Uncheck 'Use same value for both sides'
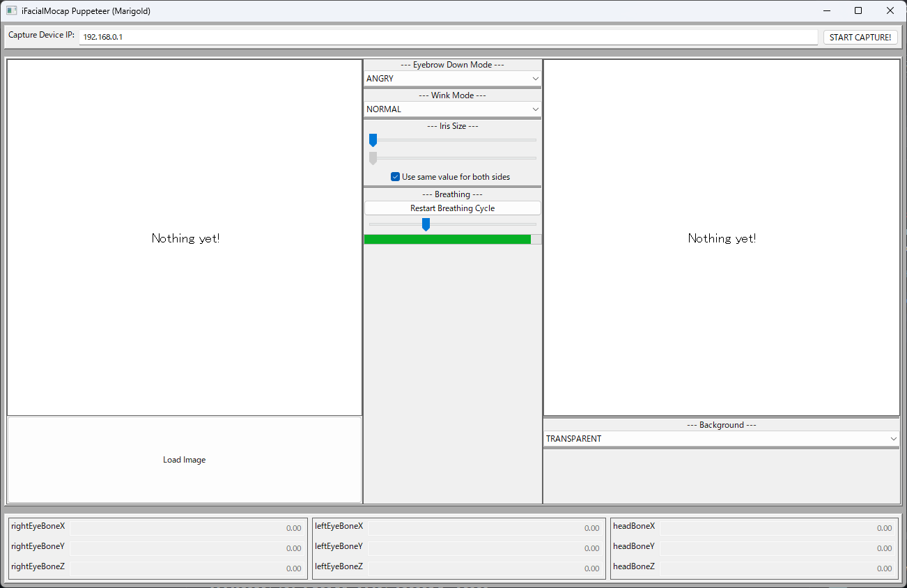This screenshot has height=588, width=907. 395,177
